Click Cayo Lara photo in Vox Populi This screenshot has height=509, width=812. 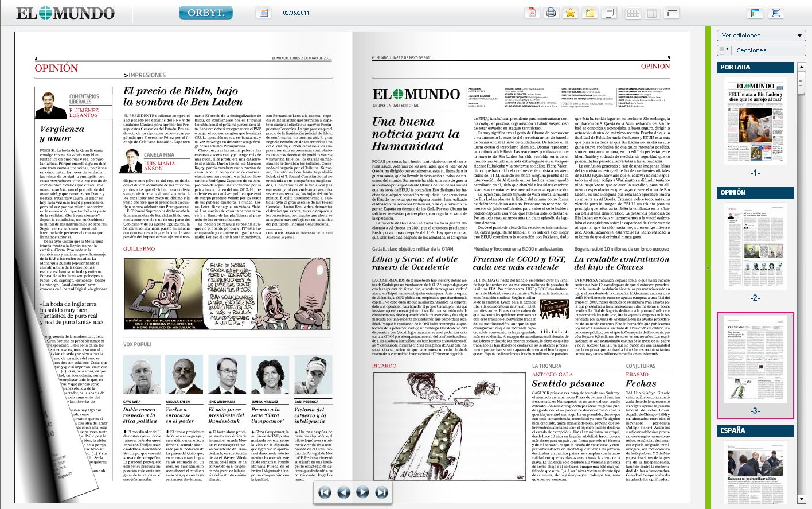[142, 374]
